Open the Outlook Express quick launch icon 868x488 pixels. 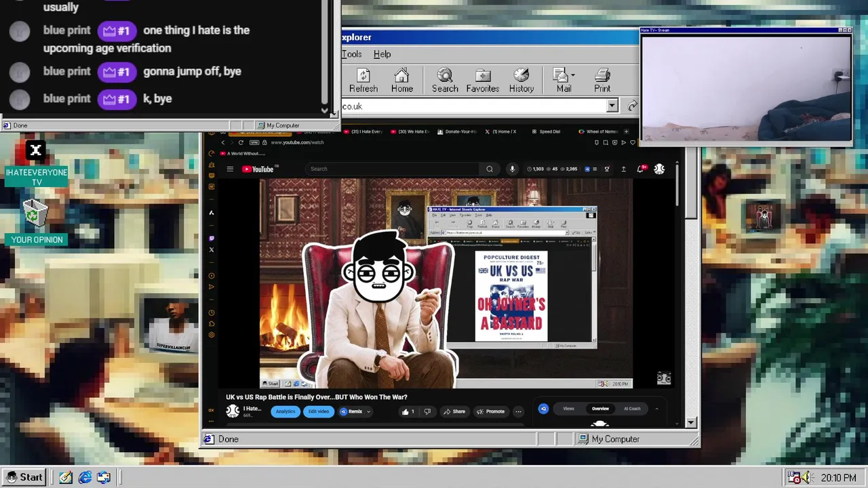(x=103, y=477)
